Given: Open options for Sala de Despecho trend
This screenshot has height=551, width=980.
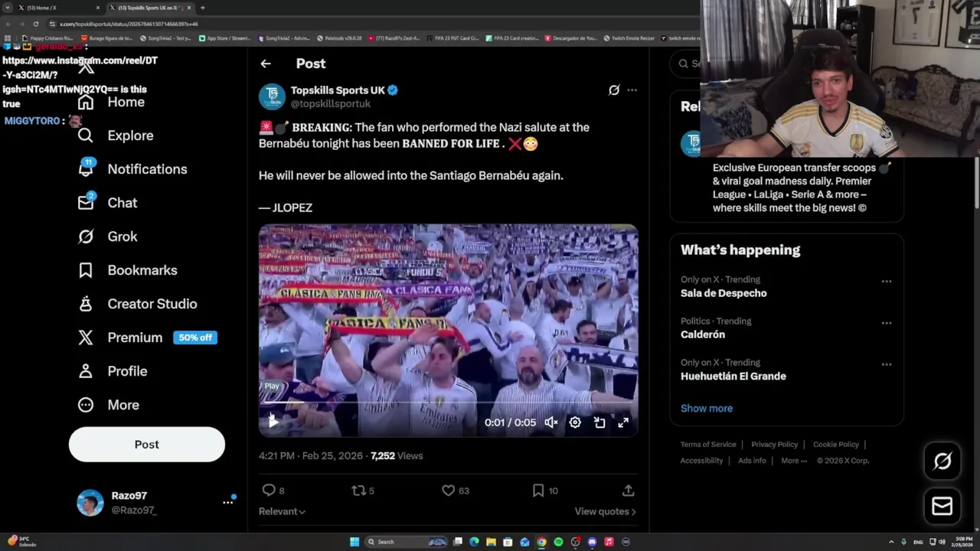Looking at the screenshot, I should tap(887, 282).
